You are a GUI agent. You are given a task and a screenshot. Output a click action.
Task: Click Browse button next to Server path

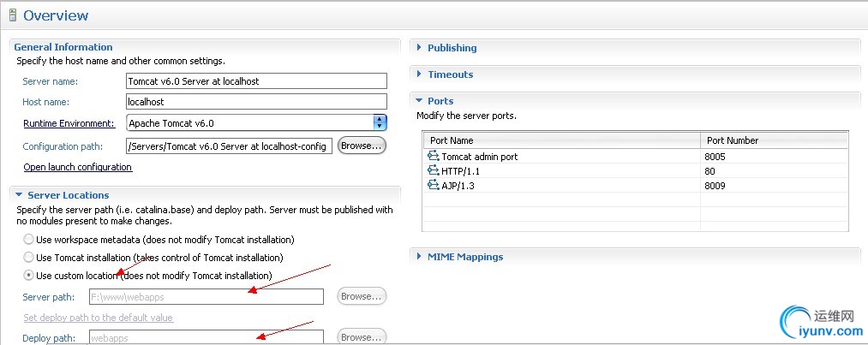[x=362, y=296]
